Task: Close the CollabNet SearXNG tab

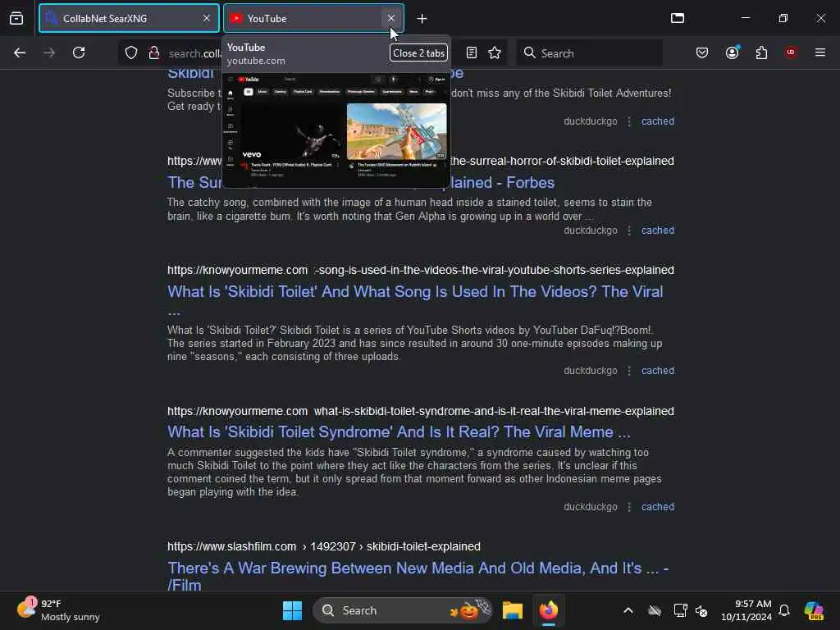Action: click(207, 18)
